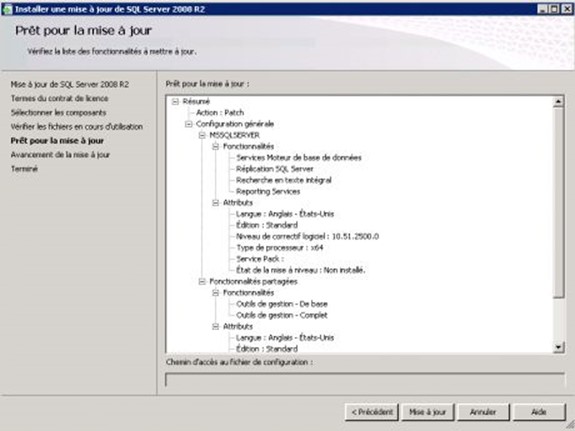Click the configuration file path field
575x431 pixels.
click(365, 380)
